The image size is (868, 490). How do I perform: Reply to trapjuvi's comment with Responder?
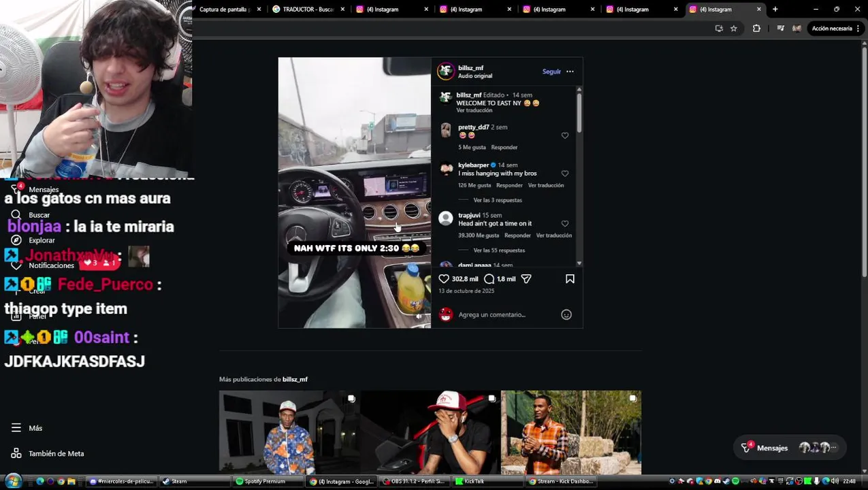(517, 235)
